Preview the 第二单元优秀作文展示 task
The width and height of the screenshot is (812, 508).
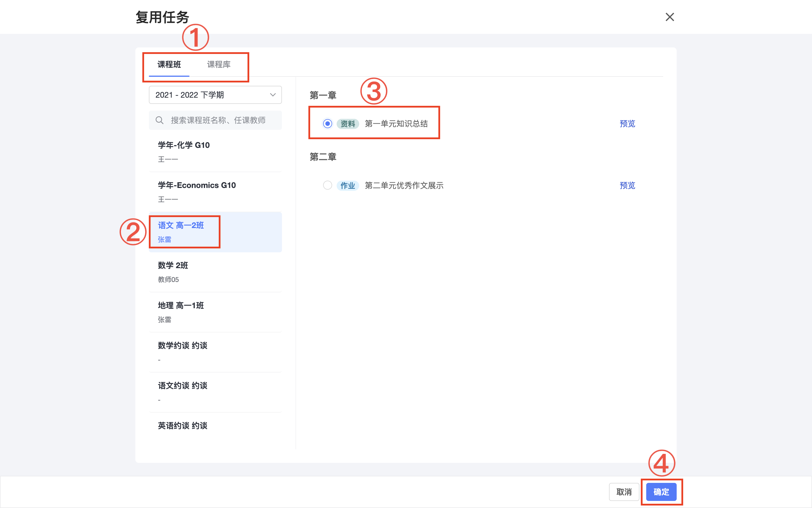627,185
